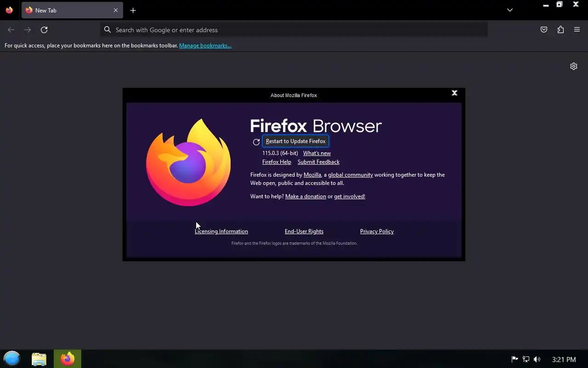The width and height of the screenshot is (588, 368).
Task: Click version text 115.0.3 (64-bit)
Action: click(280, 153)
